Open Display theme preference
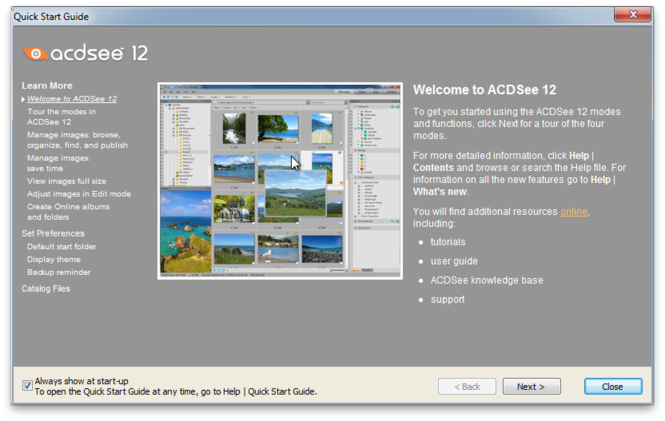Screen dimensions: 665x421 point(54,259)
